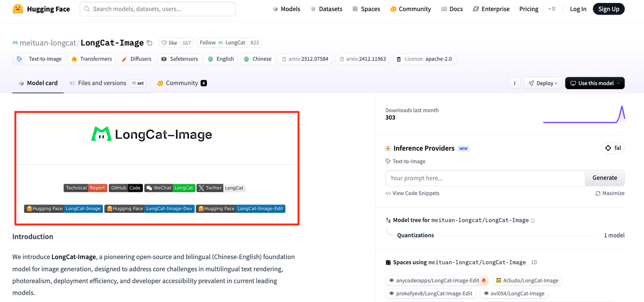Open the meituan-longcat organization link
The height and width of the screenshot is (302, 644).
[48, 43]
